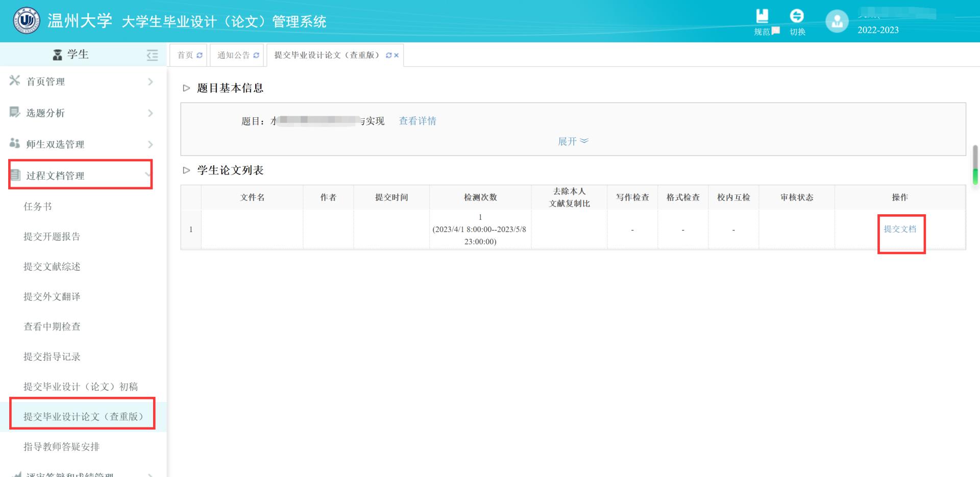Reload the 提交毕业设计论文（查重版） tab via refresh icon
The image size is (980, 477).
click(x=388, y=56)
